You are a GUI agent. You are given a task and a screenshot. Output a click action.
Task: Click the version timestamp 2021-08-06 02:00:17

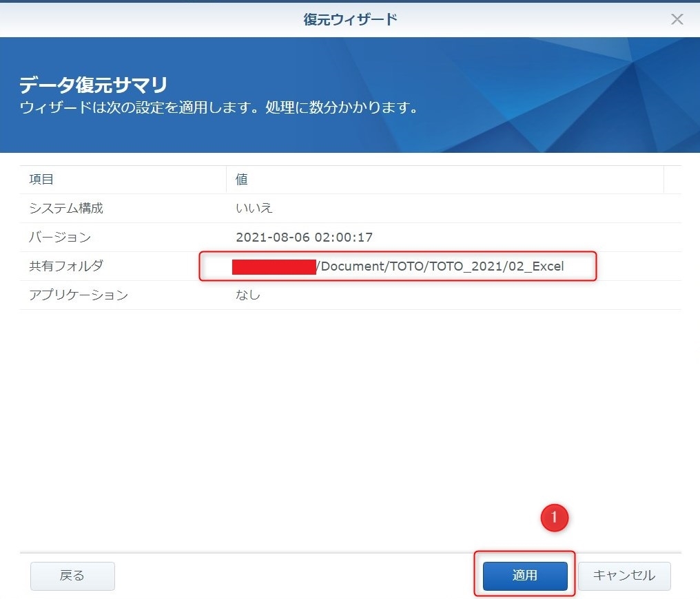click(304, 238)
